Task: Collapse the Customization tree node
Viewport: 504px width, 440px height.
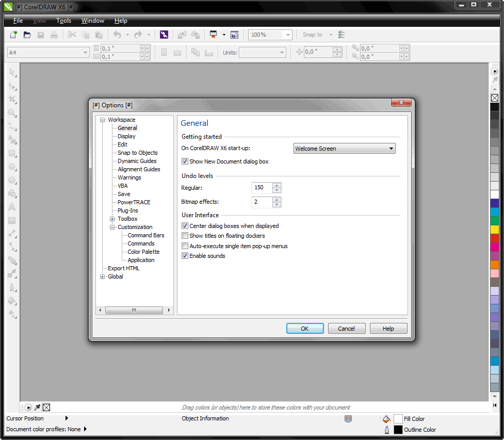Action: click(112, 227)
